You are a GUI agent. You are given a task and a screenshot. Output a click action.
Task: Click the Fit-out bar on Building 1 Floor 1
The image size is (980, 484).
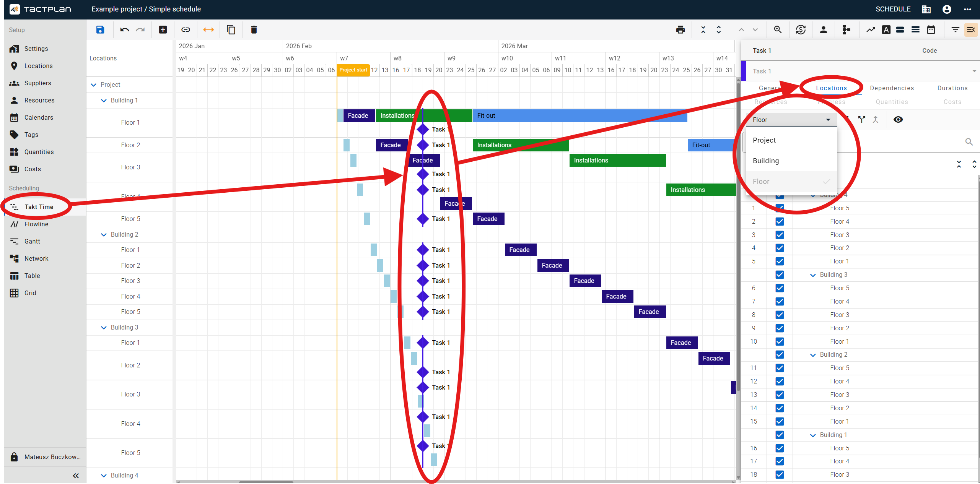[580, 116]
